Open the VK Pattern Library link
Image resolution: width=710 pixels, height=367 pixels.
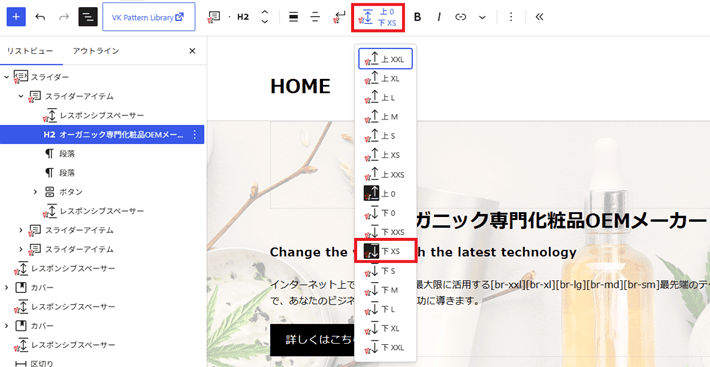(149, 17)
